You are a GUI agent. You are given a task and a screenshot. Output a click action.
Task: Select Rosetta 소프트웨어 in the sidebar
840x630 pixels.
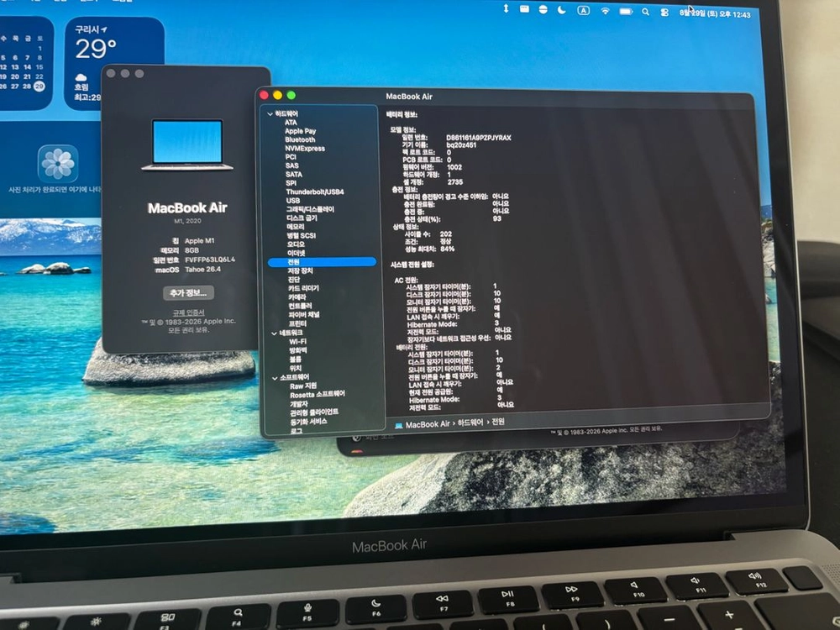pos(318,394)
